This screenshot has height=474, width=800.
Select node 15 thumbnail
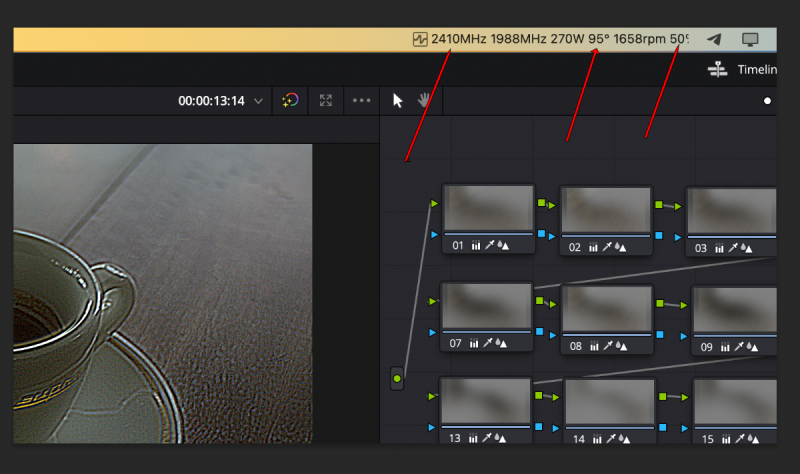(736, 402)
